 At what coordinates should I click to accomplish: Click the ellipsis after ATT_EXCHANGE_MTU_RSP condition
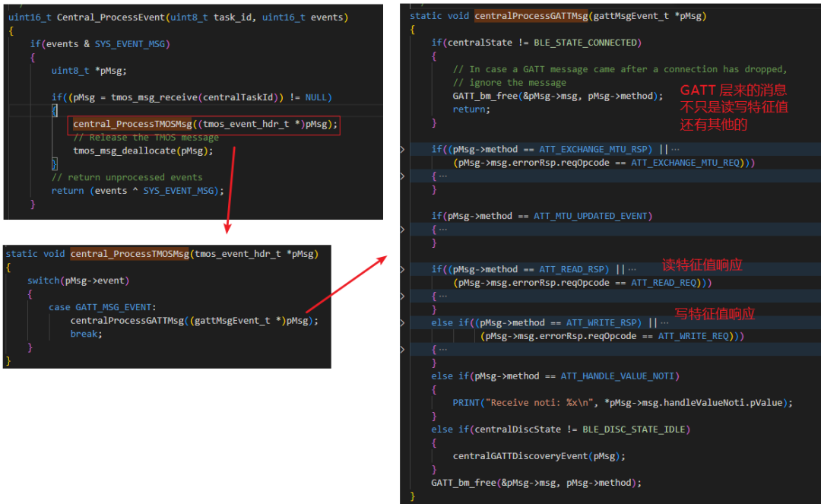676,149
